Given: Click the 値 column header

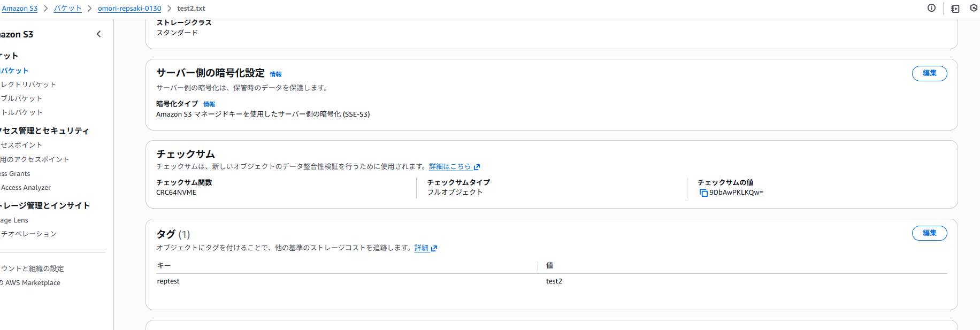Looking at the screenshot, I should pos(549,265).
